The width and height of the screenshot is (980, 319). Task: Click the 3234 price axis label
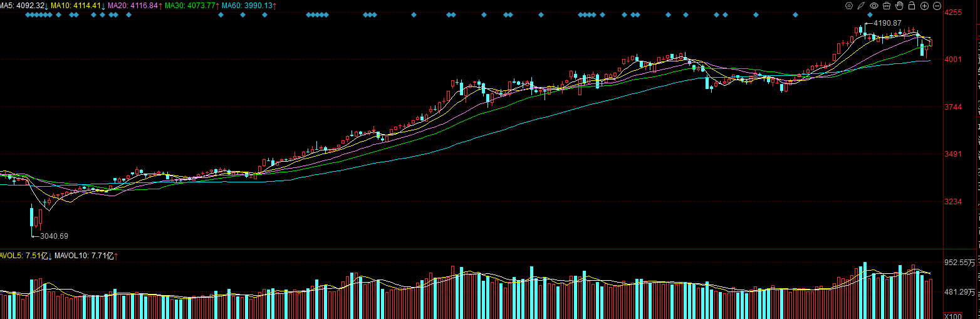pos(953,202)
